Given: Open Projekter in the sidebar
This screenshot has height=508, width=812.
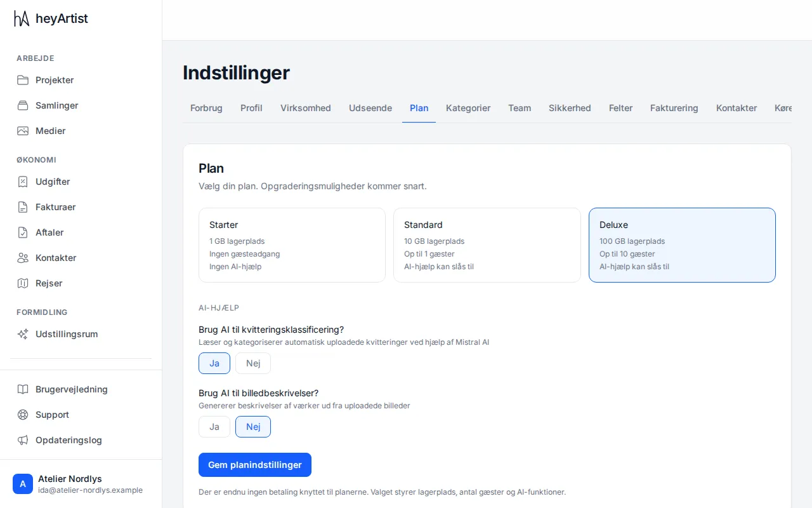Looking at the screenshot, I should coord(81,80).
